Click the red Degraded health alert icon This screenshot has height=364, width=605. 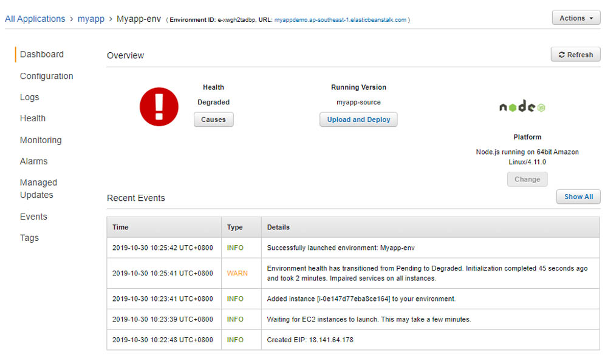159,107
